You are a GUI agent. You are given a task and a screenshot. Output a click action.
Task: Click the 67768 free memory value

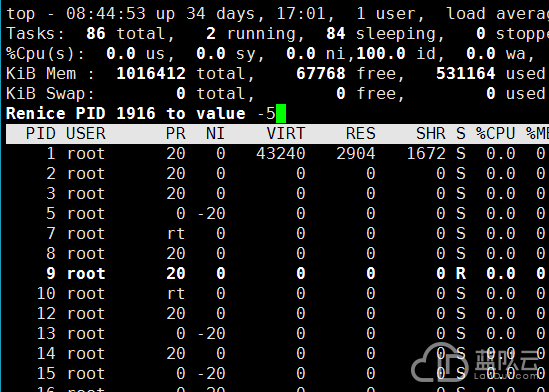321,74
